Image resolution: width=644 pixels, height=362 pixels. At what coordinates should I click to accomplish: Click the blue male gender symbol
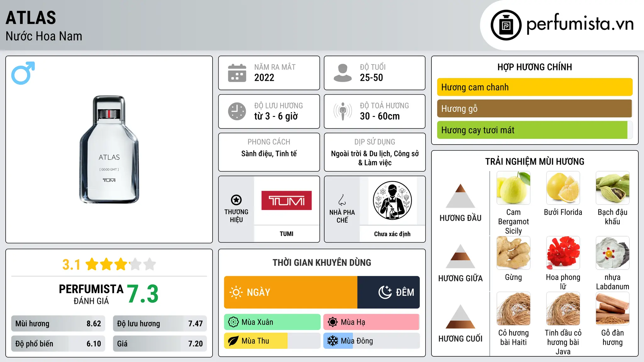tap(23, 73)
